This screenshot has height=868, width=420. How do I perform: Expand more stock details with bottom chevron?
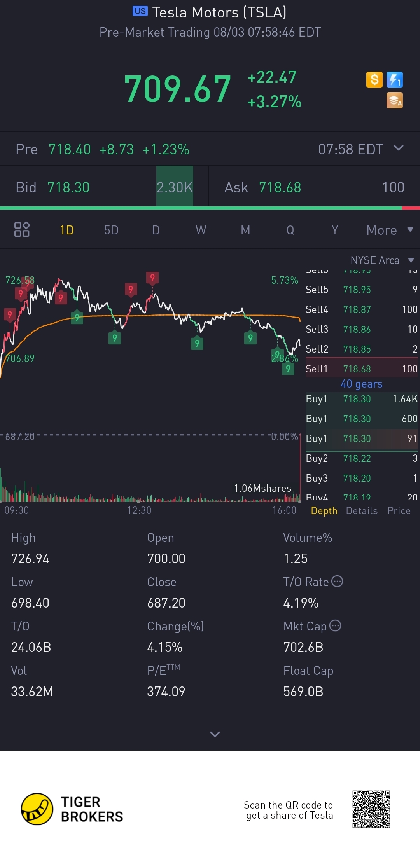click(x=215, y=734)
